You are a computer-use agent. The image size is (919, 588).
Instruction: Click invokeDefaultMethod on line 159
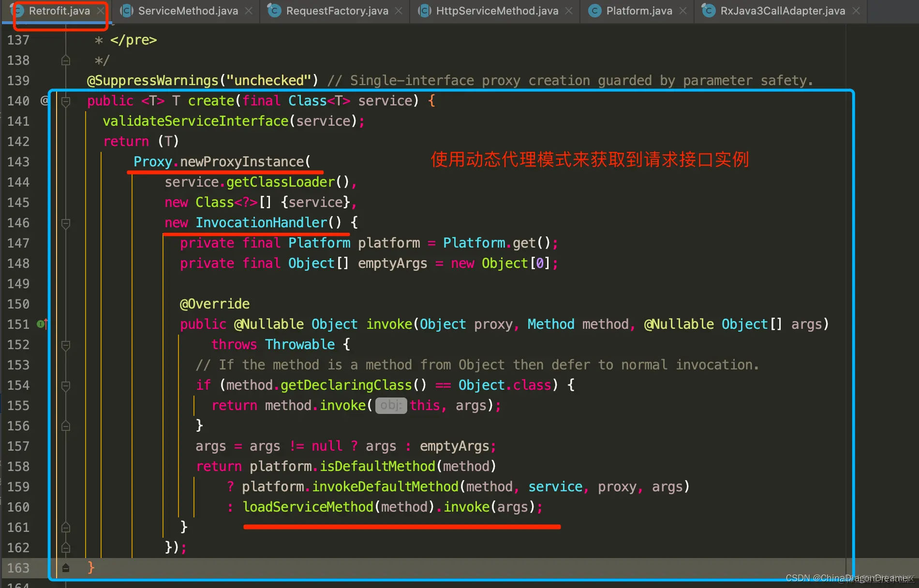point(385,487)
